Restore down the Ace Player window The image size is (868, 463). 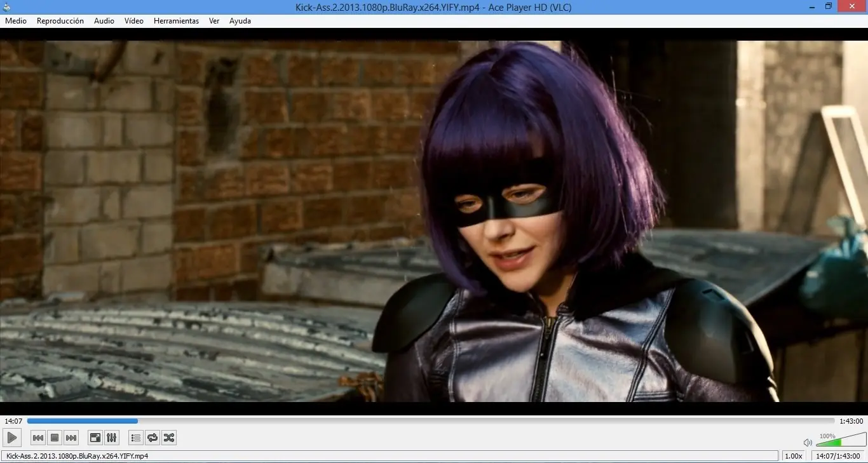pos(829,6)
